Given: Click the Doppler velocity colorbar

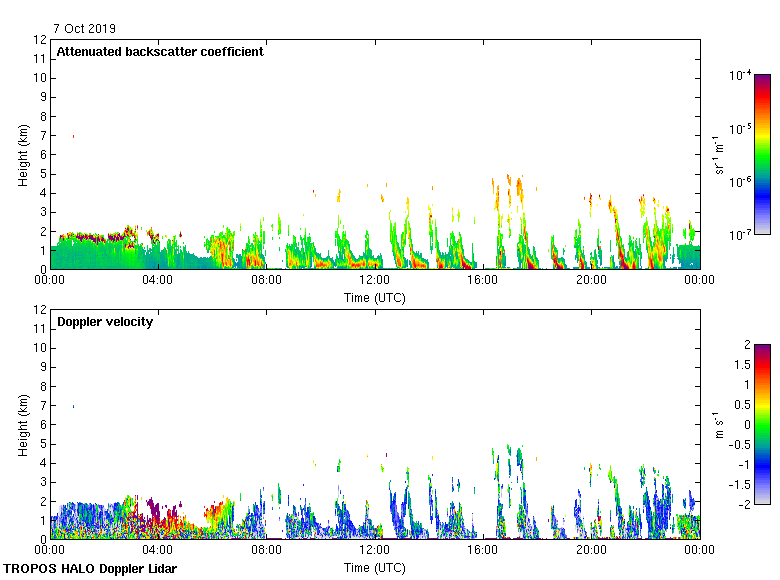Looking at the screenshot, I should tap(762, 424).
